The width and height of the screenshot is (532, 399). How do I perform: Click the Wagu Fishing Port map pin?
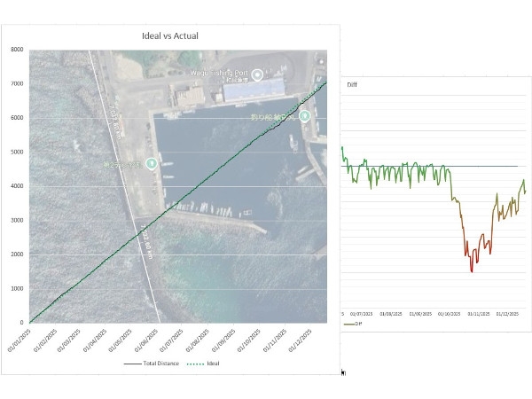(x=257, y=74)
